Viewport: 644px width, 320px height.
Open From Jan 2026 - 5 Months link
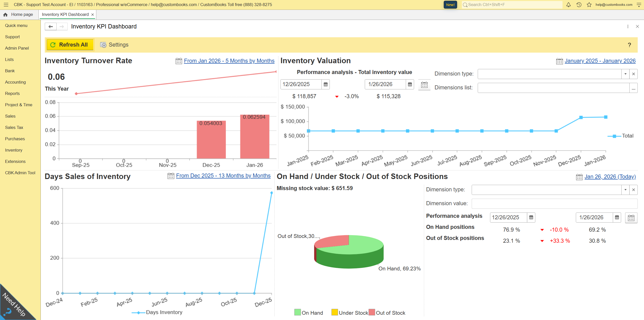click(229, 61)
